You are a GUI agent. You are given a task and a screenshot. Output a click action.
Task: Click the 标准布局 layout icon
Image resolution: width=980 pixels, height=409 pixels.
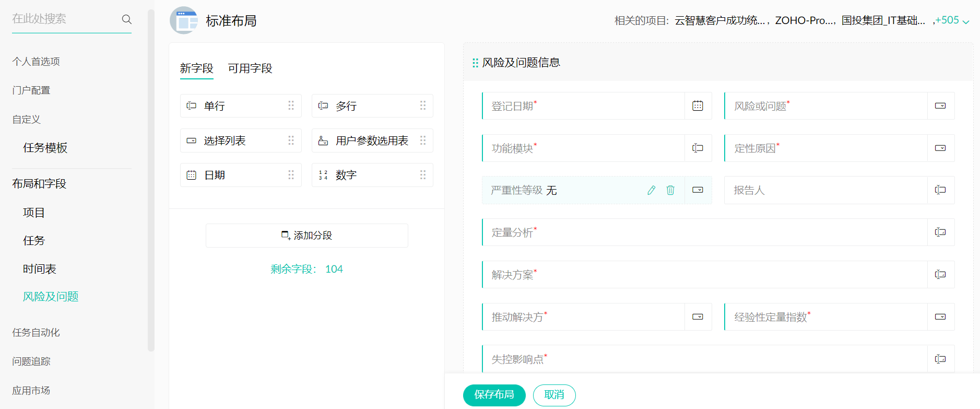click(x=184, y=21)
